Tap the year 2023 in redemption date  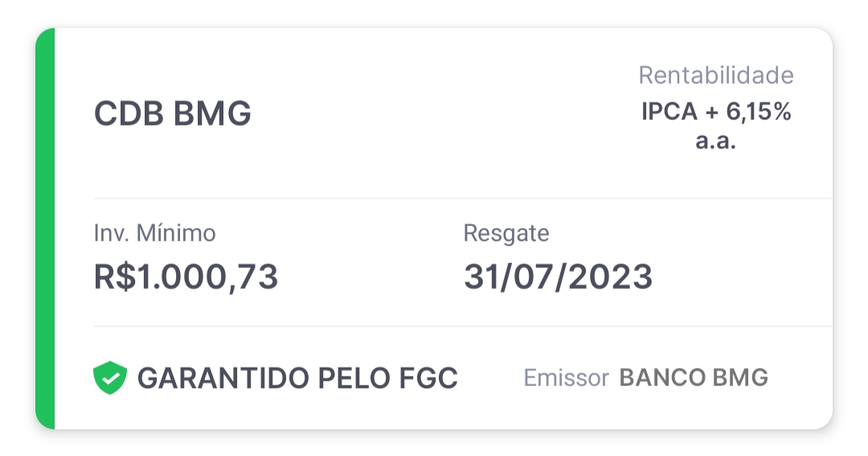pos(610,277)
